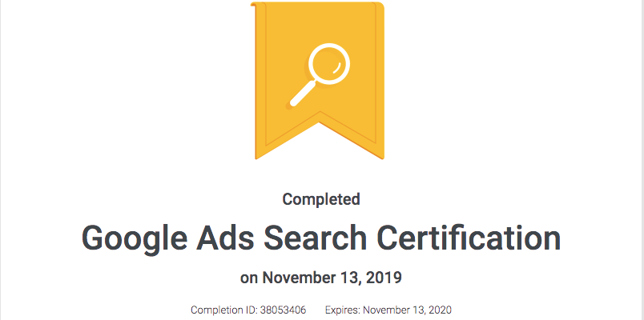This screenshot has height=320, width=644.
Task: Click the magnifying glass handle
Action: click(303, 93)
